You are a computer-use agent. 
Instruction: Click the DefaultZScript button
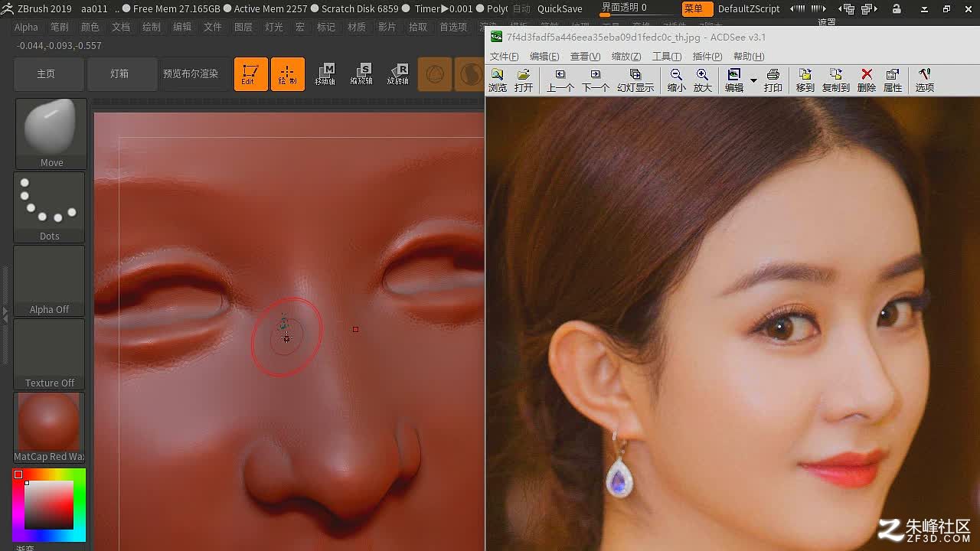point(749,9)
